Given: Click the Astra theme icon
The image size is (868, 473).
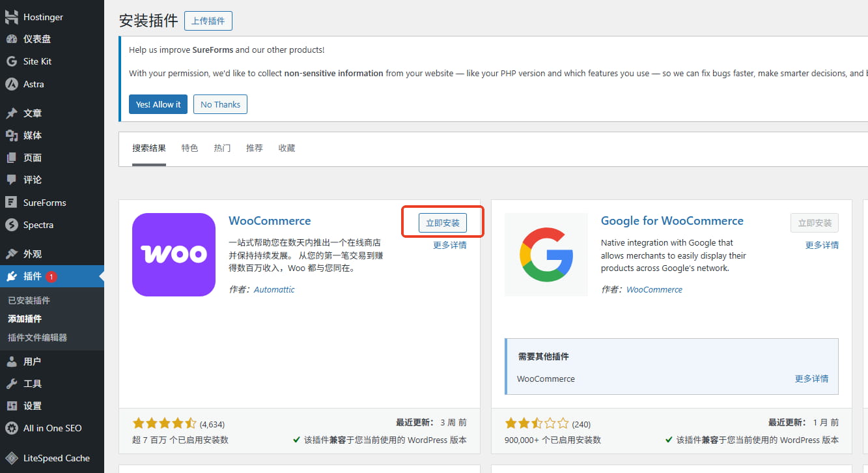Looking at the screenshot, I should click(12, 84).
